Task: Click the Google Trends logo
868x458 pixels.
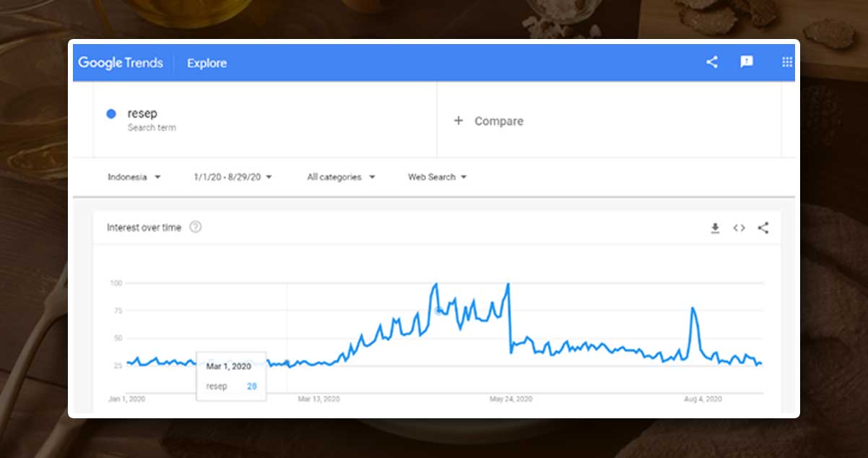Action: pos(121,63)
